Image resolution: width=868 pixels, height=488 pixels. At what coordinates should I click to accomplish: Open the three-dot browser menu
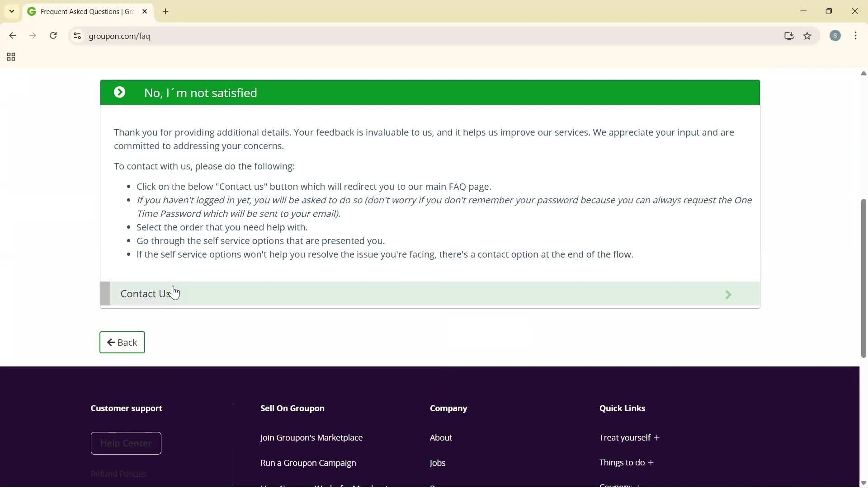point(856,36)
